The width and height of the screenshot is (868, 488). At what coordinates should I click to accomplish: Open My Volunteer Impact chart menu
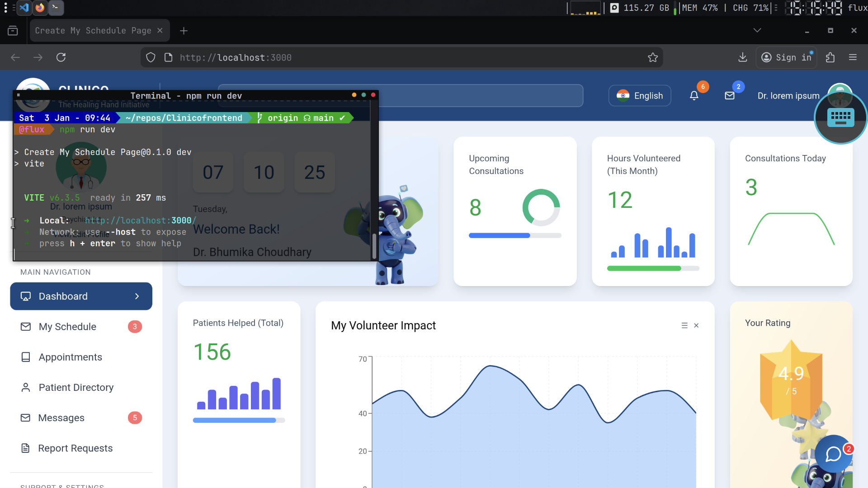coord(684,326)
